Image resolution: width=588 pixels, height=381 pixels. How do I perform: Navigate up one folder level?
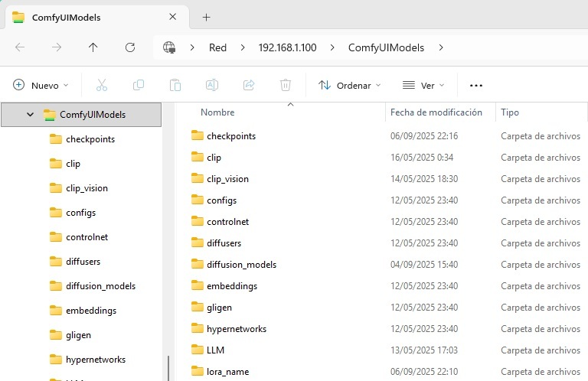point(93,47)
